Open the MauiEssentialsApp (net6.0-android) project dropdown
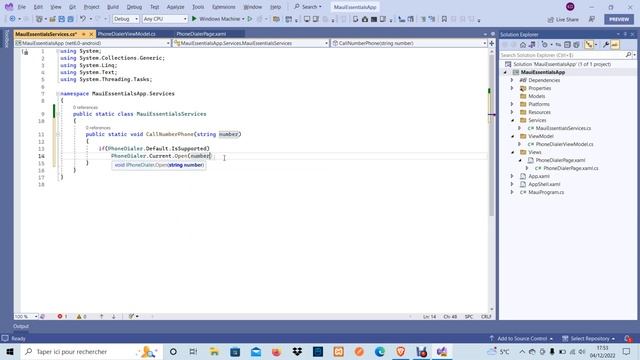This screenshot has width=640, height=360. coord(93,43)
